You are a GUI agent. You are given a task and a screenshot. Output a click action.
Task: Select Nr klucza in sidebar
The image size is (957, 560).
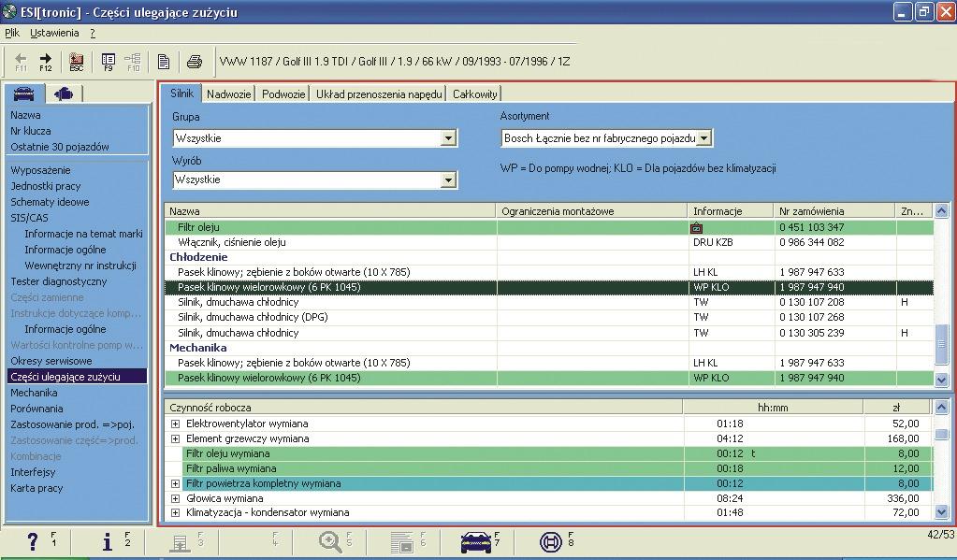(31, 131)
